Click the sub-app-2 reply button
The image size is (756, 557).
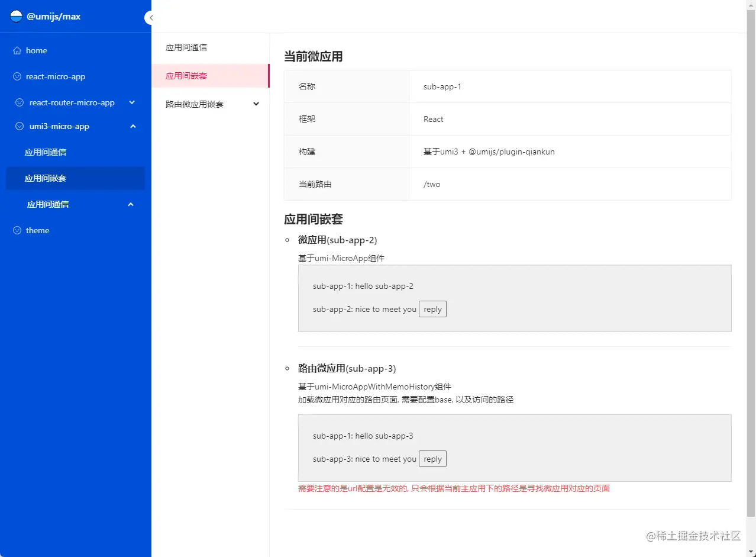432,308
